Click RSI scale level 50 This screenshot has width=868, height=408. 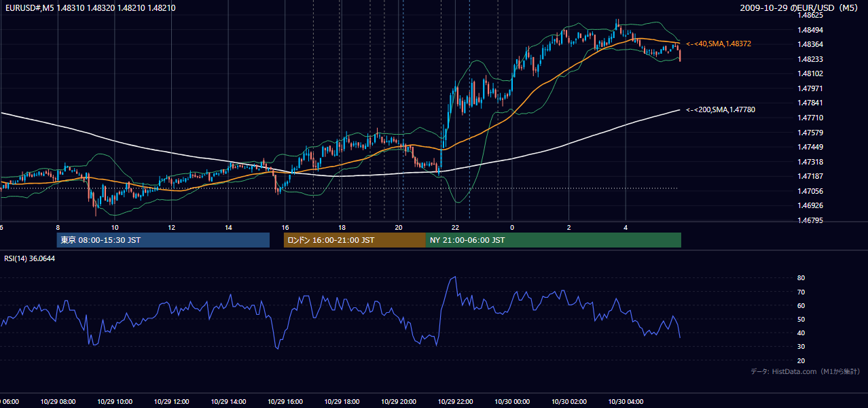coord(801,319)
